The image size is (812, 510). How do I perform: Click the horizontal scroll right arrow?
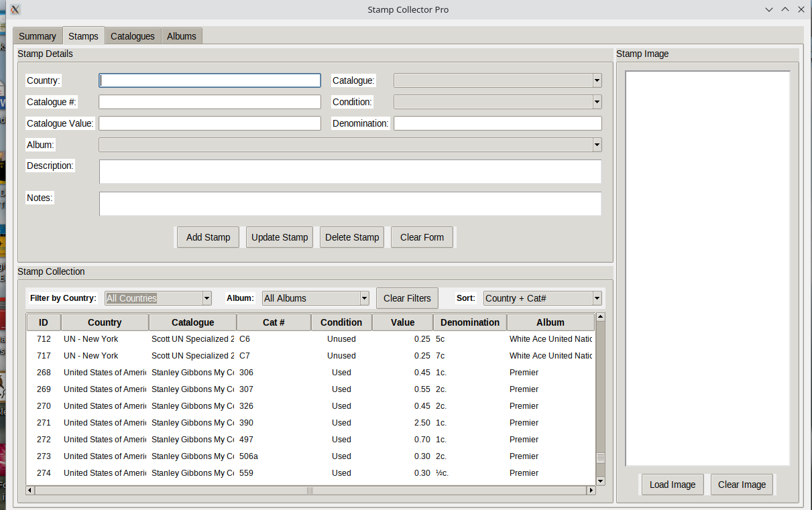tap(591, 491)
